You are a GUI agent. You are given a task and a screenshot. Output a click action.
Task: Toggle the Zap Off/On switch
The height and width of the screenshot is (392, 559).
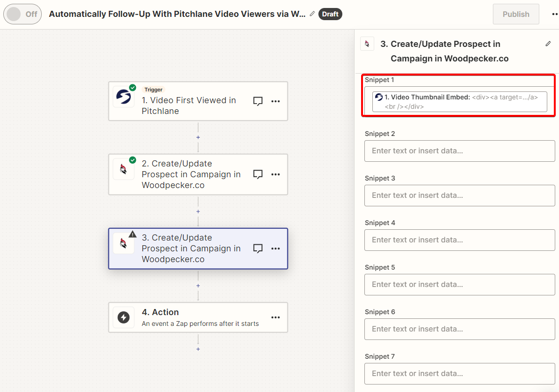[23, 14]
